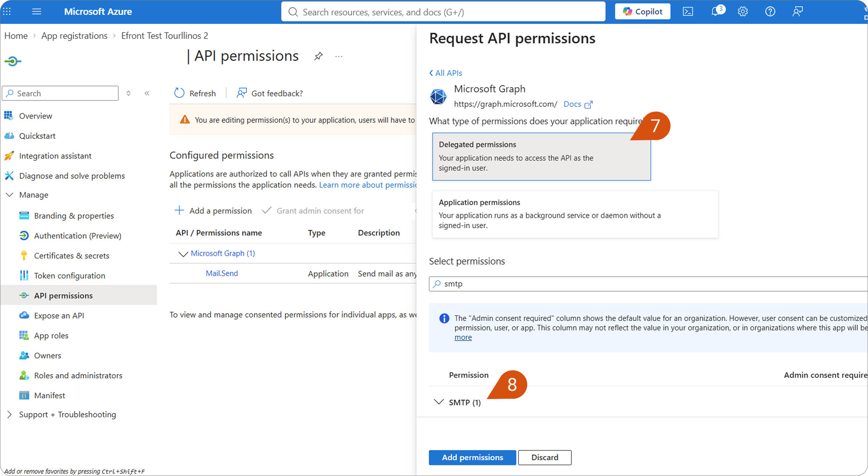The height and width of the screenshot is (476, 868).
Task: Expand Support + Troubleshooting section
Action: coord(9,414)
